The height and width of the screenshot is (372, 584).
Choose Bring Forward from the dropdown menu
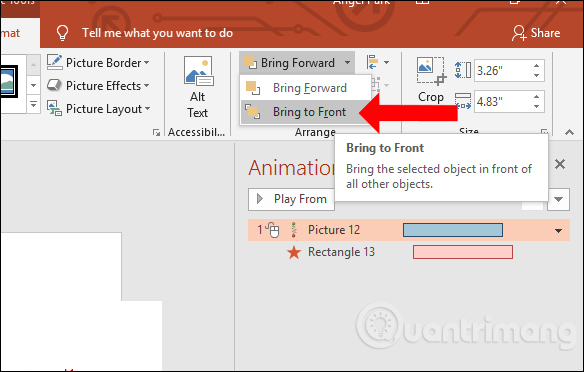coord(305,88)
